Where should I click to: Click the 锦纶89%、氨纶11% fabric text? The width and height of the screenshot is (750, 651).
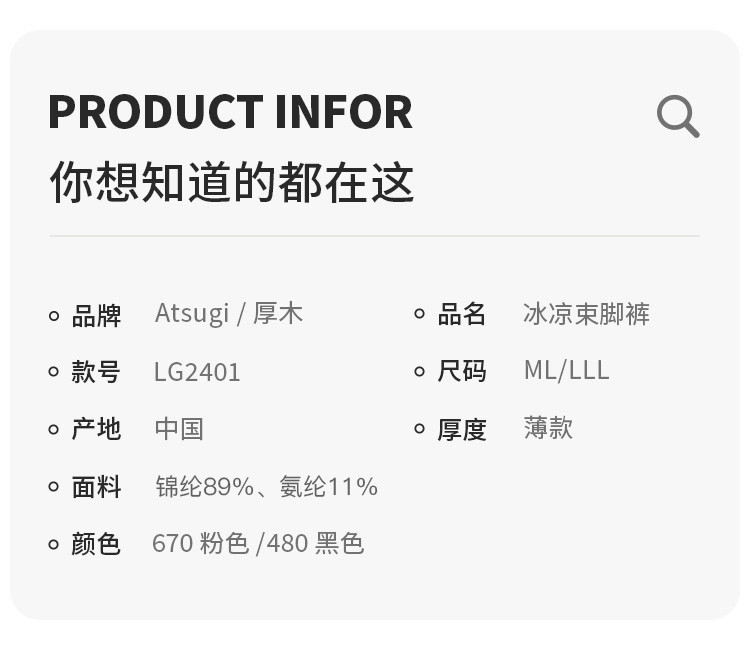[266, 487]
